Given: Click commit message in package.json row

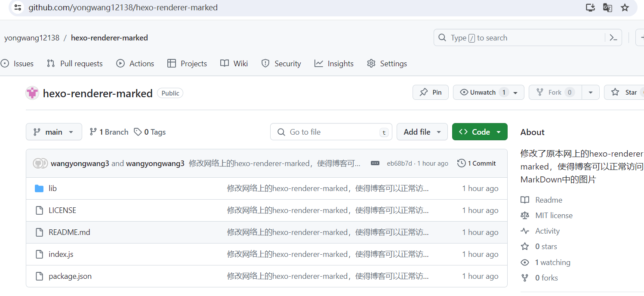Looking at the screenshot, I should click(328, 276).
